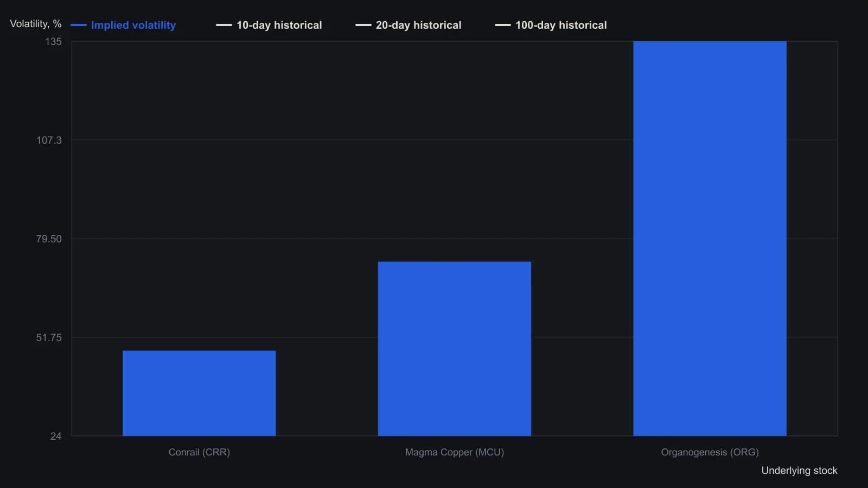Click the white 100-day historical line marker

[503, 25]
